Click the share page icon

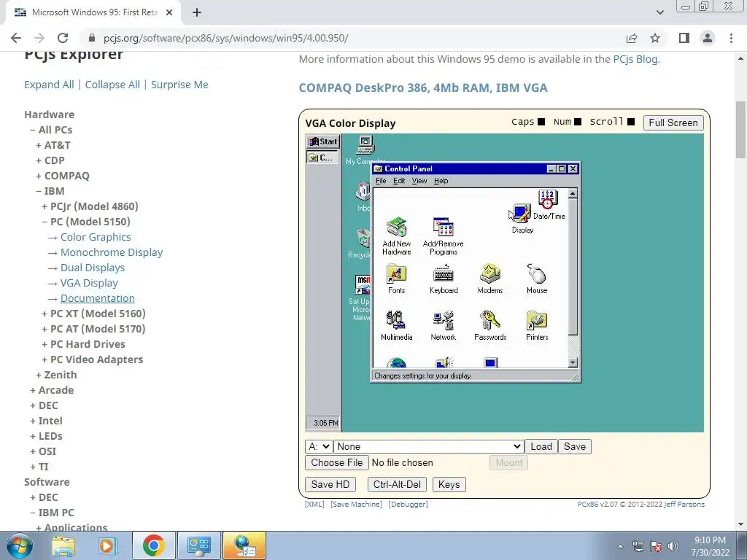tap(632, 38)
